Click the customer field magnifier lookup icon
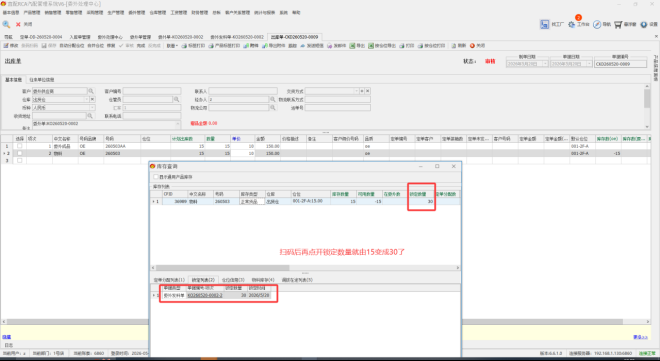Screen dimensions: 660x361 pyautogui.click(x=91, y=91)
